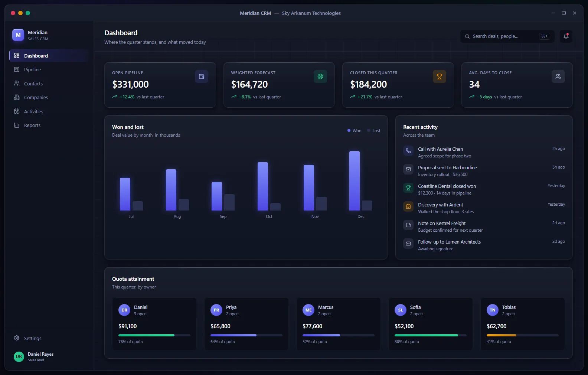Navigate to Reports in sidebar
Image resolution: width=588 pixels, height=375 pixels.
[x=49, y=125]
